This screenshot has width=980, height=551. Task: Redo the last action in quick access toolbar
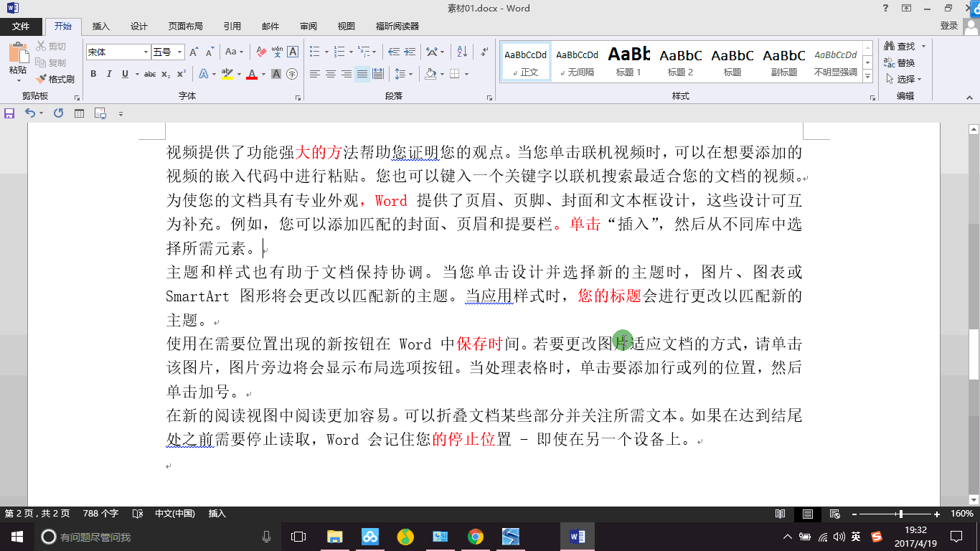coord(58,113)
